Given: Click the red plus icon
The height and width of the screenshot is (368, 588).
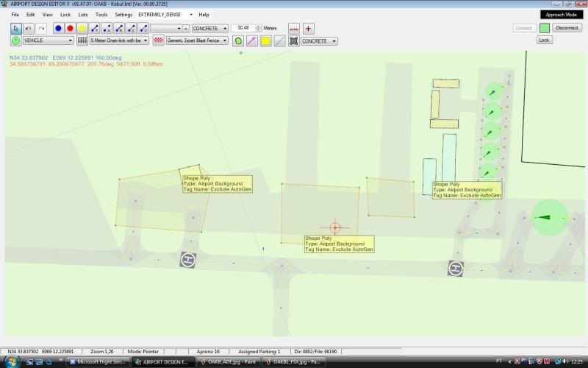Looking at the screenshot, I should (309, 28).
